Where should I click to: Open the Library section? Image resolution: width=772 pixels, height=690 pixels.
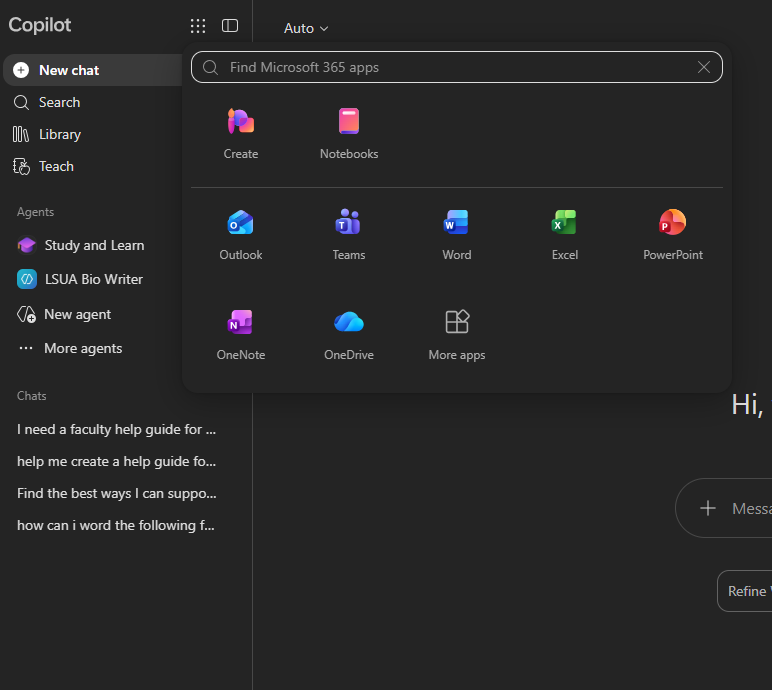pyautogui.click(x=47, y=134)
